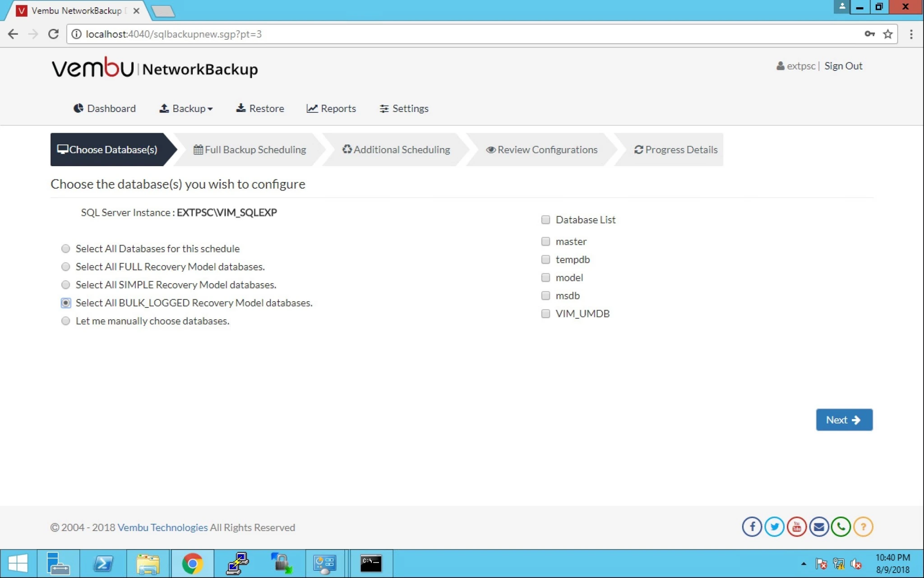
Task: Check the VIM_UMDB database checkbox
Action: pyautogui.click(x=545, y=313)
